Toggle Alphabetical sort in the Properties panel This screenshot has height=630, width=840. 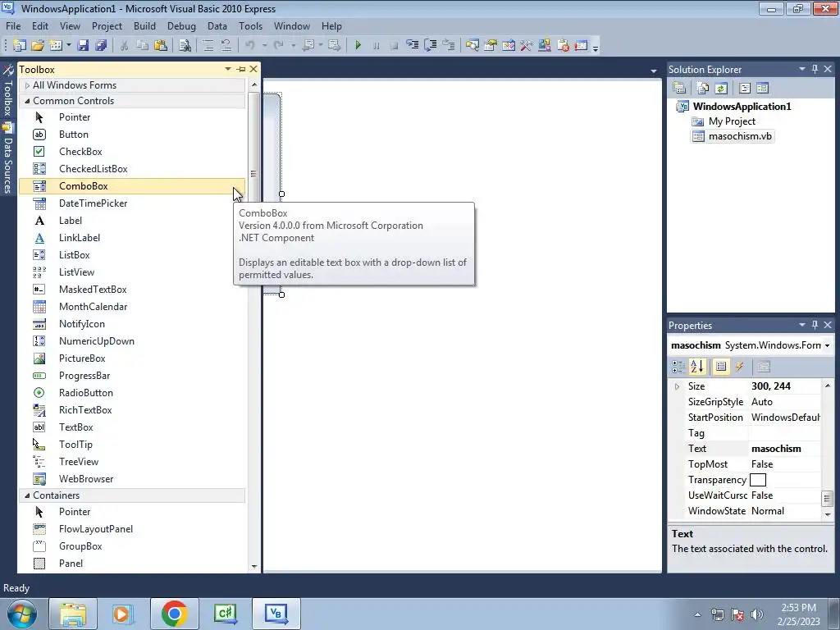[x=697, y=367]
